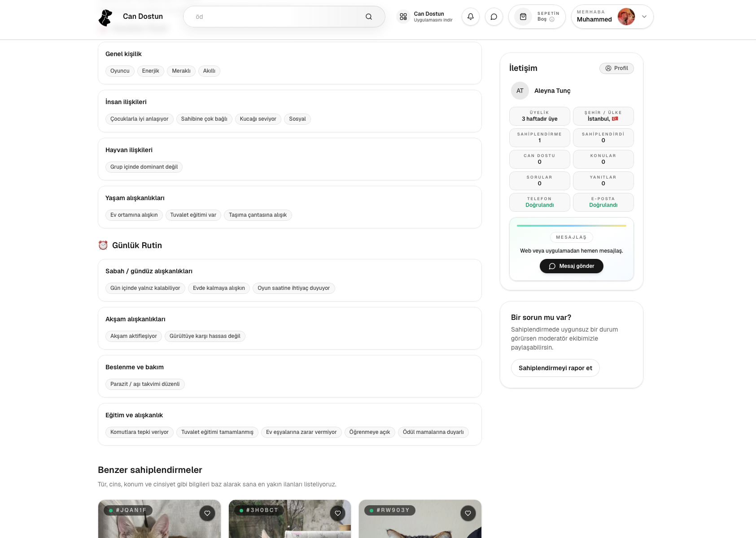Expand the user account chevron
Screen dimensions: 756x538
pyautogui.click(x=644, y=17)
